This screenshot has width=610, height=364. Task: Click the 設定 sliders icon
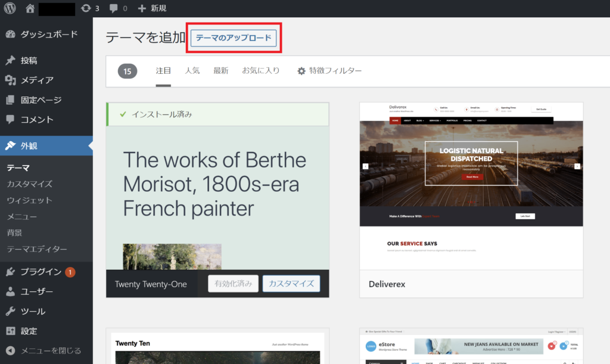[11, 331]
